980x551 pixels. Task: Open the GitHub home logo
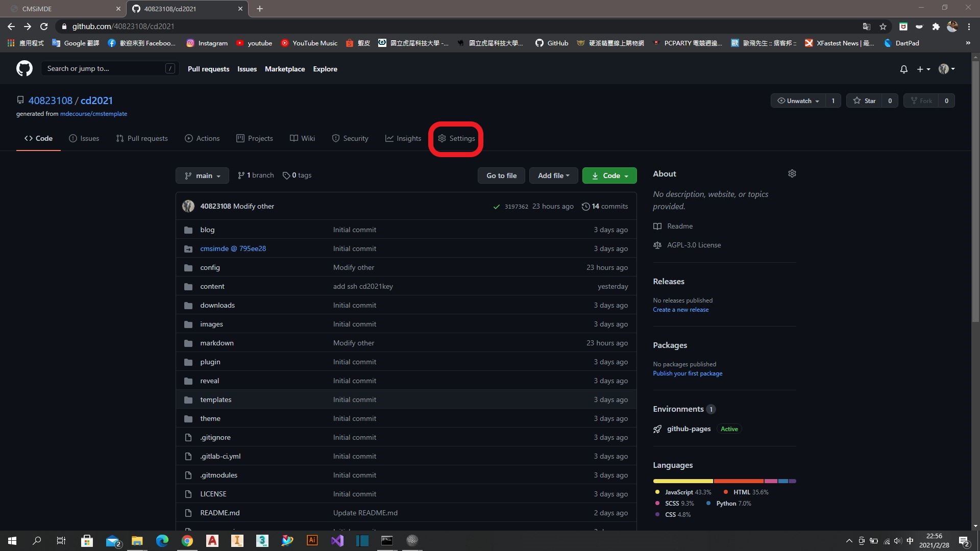click(24, 68)
